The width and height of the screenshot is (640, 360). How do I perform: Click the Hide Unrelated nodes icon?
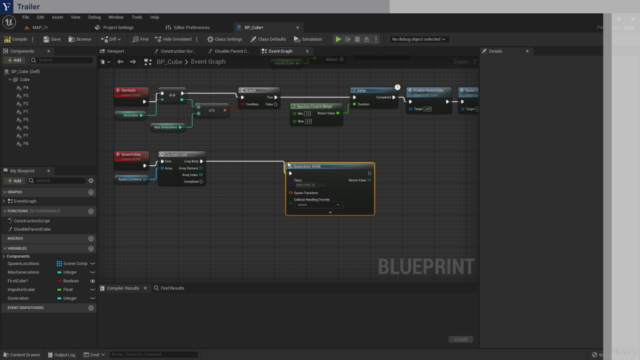(158, 39)
